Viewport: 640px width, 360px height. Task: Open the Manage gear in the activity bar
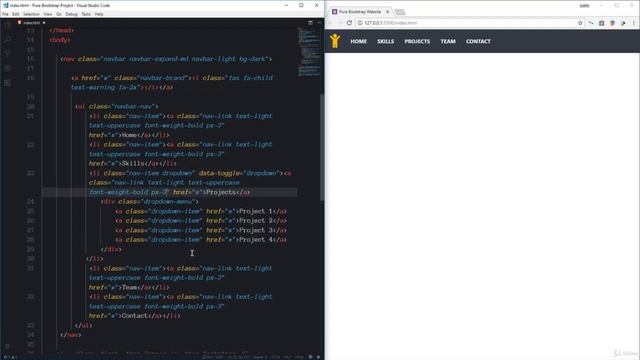coord(7,346)
